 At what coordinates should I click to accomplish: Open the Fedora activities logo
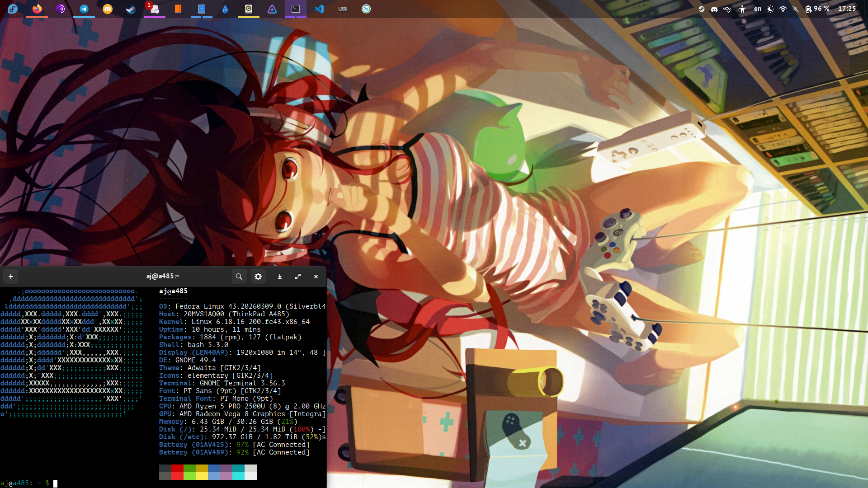(x=13, y=9)
